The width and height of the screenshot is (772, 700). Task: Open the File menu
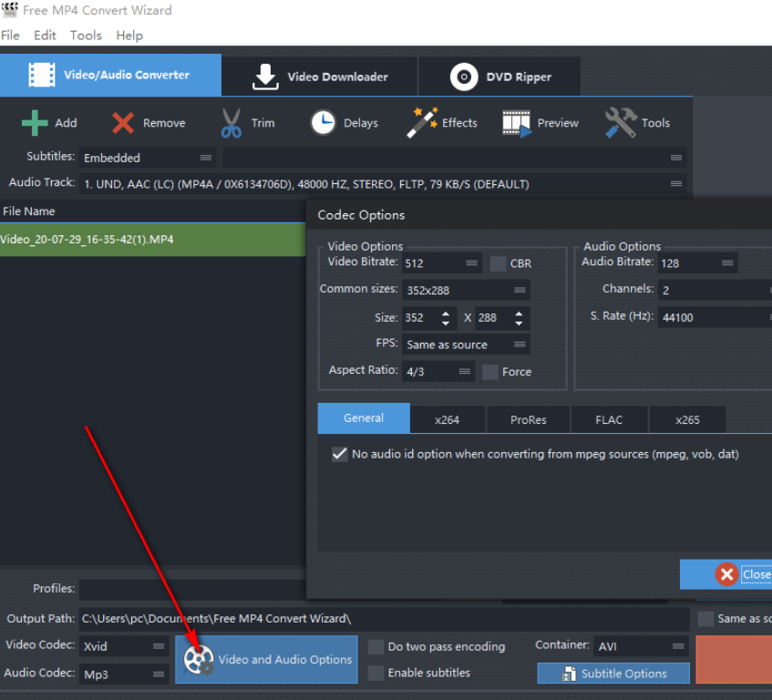pyautogui.click(x=10, y=36)
